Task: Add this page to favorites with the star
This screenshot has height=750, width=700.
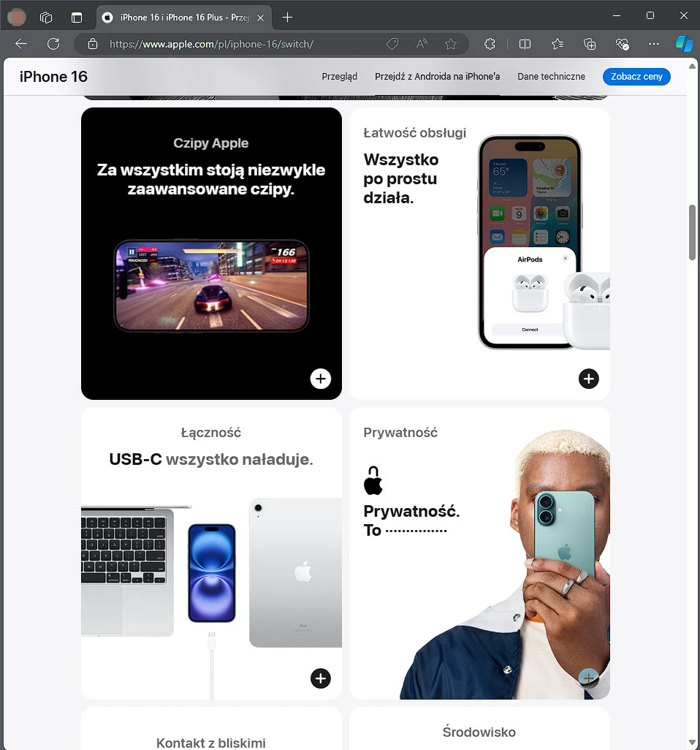Action: click(x=450, y=44)
